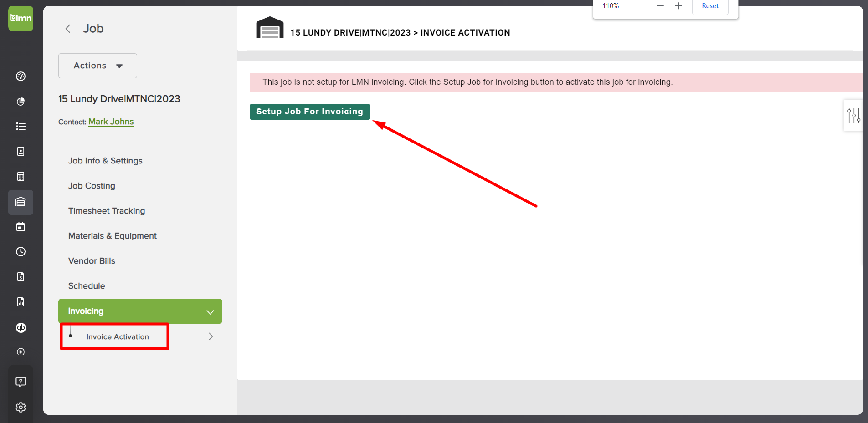Image resolution: width=868 pixels, height=423 pixels.
Task: Open the Mark Johns contact link
Action: (x=111, y=122)
